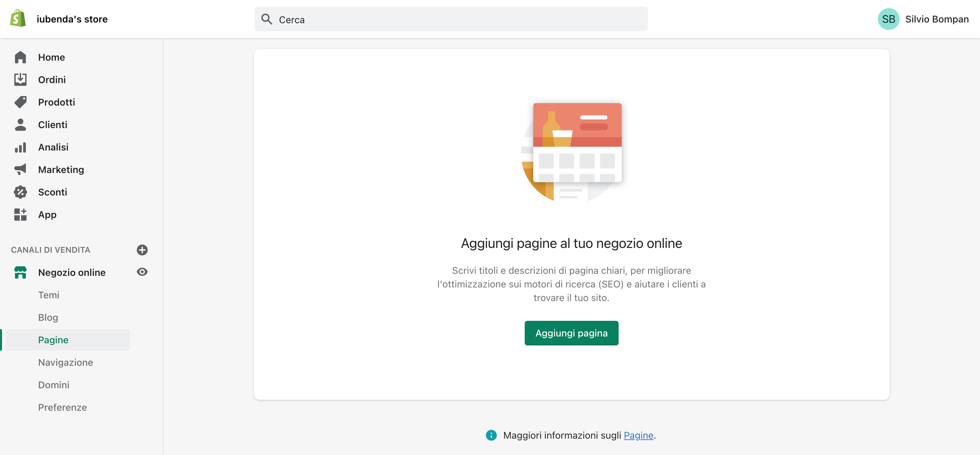Add a sales channel with the plus icon
Screen dimensions: 980x455
142,250
